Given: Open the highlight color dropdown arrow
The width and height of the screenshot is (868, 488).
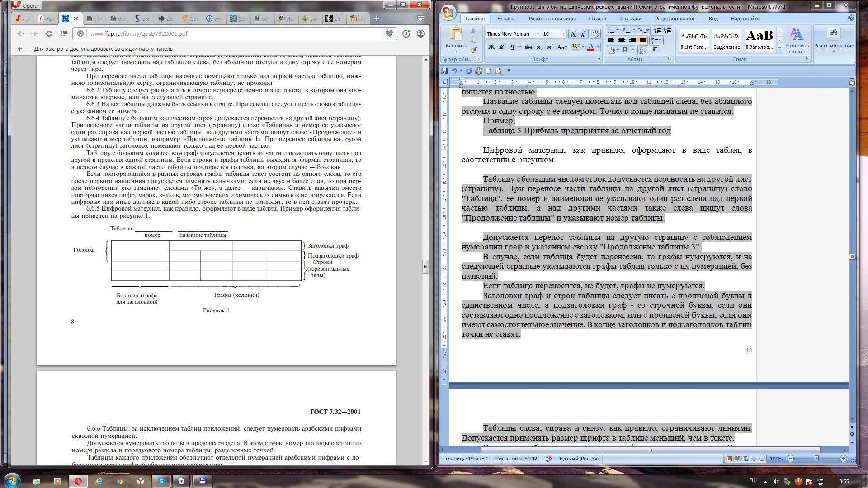Looking at the screenshot, I should tap(583, 47).
